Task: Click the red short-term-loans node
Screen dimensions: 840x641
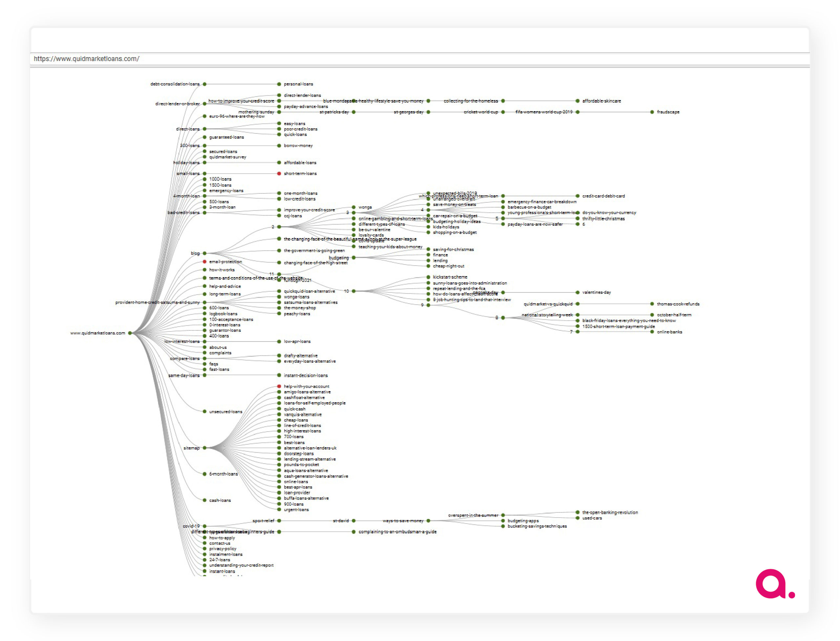Action: [x=279, y=174]
